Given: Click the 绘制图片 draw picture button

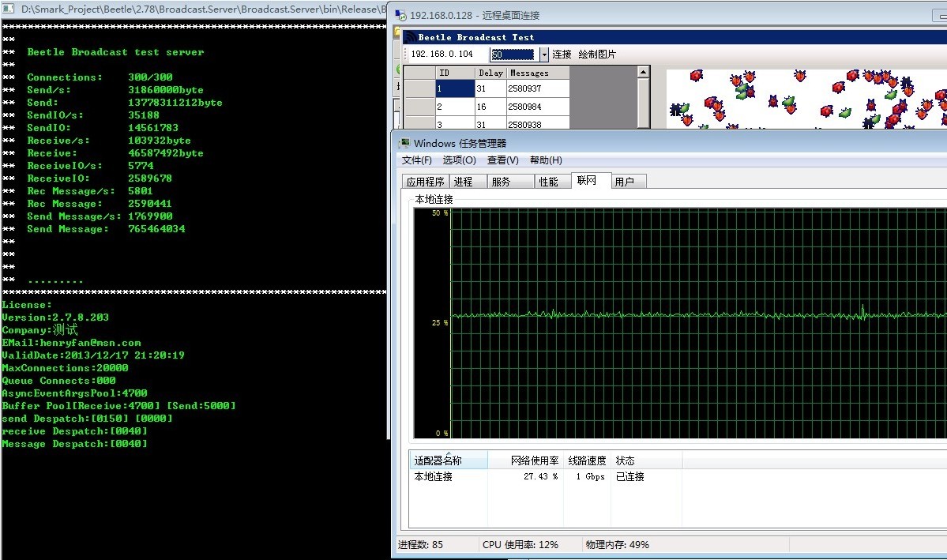Looking at the screenshot, I should tap(597, 54).
